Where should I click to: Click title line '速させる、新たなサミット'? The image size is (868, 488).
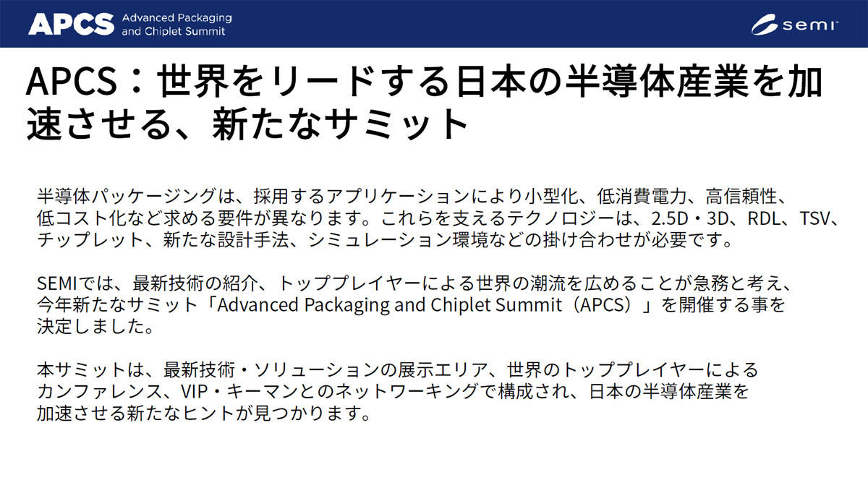248,124
